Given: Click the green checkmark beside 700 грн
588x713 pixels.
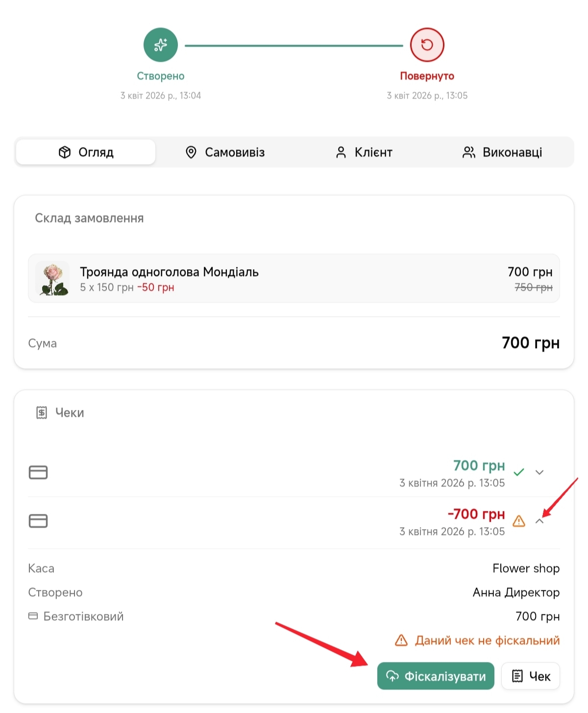Looking at the screenshot, I should (519, 472).
